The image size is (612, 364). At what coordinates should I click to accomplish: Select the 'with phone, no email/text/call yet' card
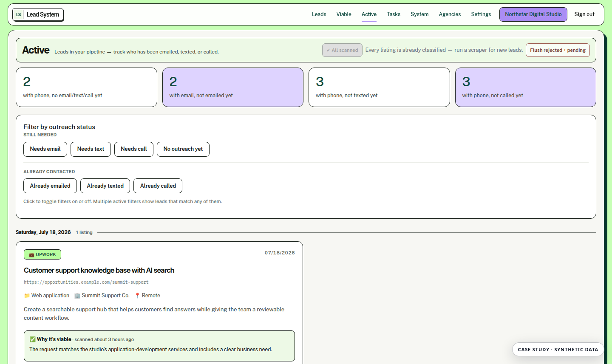87,87
